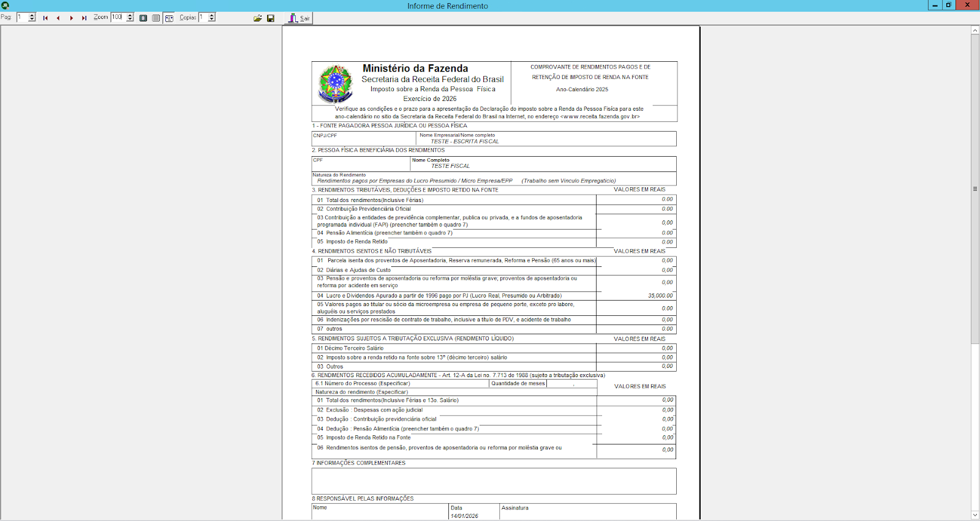Click the Zoom percentage field
Screen dimensions: 980x521
pyautogui.click(x=118, y=17)
